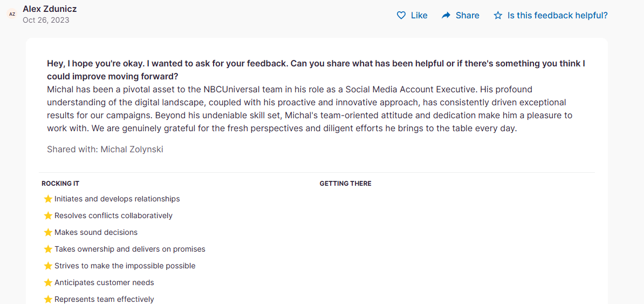Click the Share arrow icon

[446, 15]
